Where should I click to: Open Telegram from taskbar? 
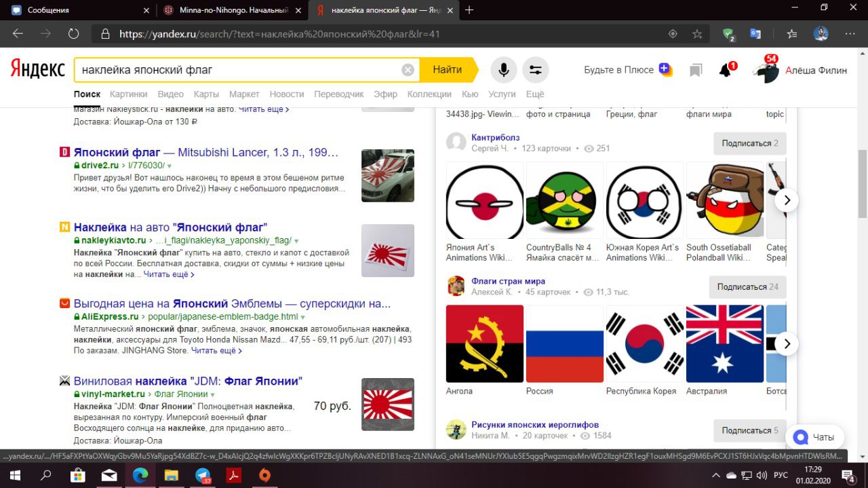tap(203, 475)
